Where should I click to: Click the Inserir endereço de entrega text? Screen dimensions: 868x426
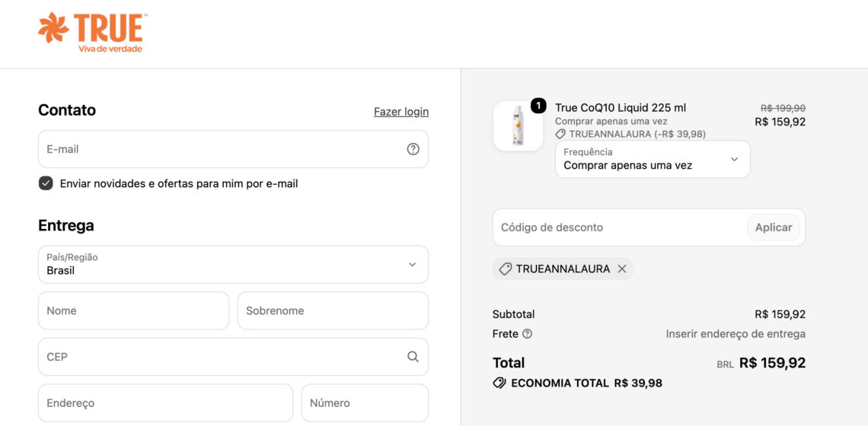click(x=736, y=334)
